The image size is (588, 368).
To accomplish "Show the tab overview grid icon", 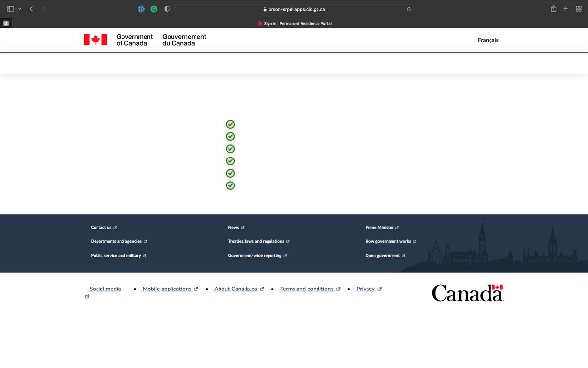I will (x=579, y=9).
